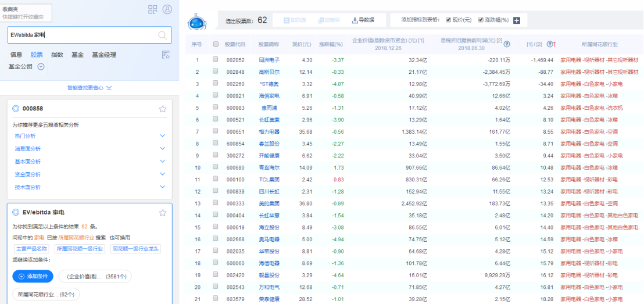Open the user profile icon
Image resolution: width=644 pixels, height=304 pixels.
tap(167, 9)
